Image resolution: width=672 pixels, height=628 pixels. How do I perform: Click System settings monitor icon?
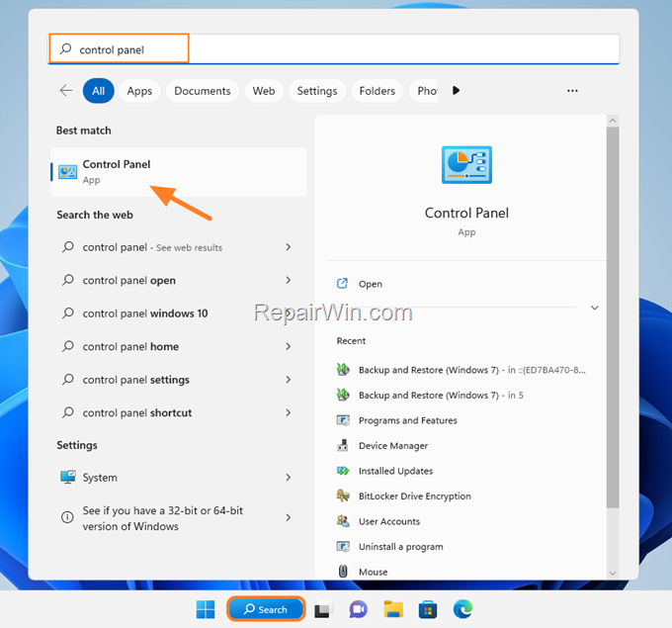click(68, 477)
